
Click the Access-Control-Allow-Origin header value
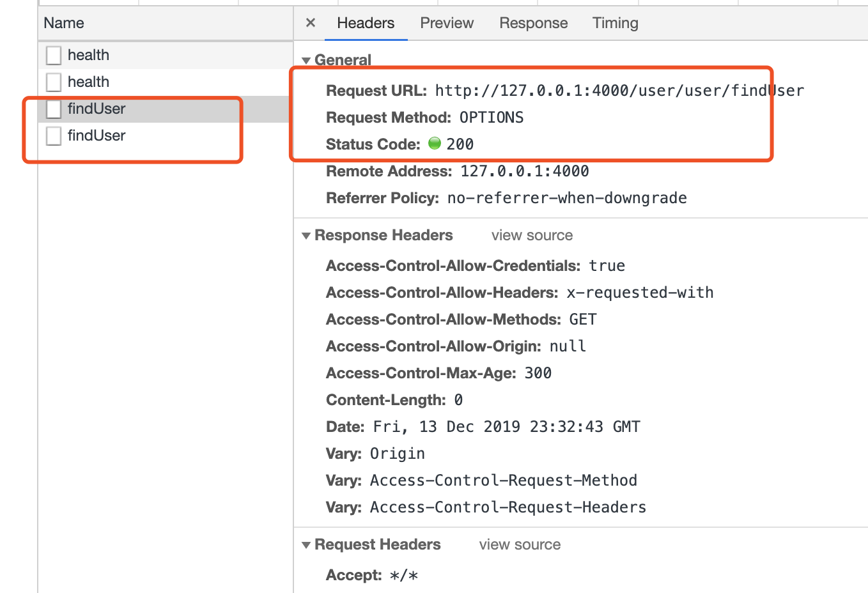click(x=568, y=346)
